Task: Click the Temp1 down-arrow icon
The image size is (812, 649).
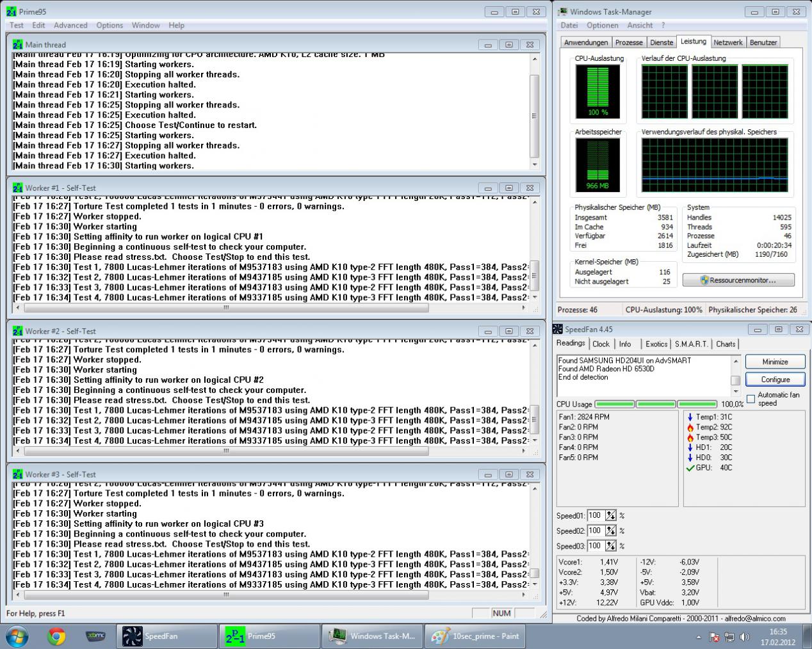Action: [690, 417]
